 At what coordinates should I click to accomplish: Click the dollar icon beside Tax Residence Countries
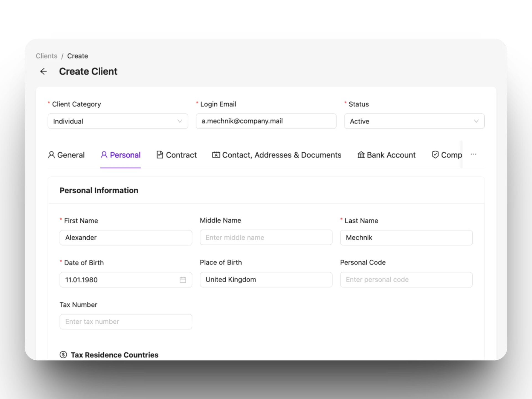pyautogui.click(x=63, y=355)
